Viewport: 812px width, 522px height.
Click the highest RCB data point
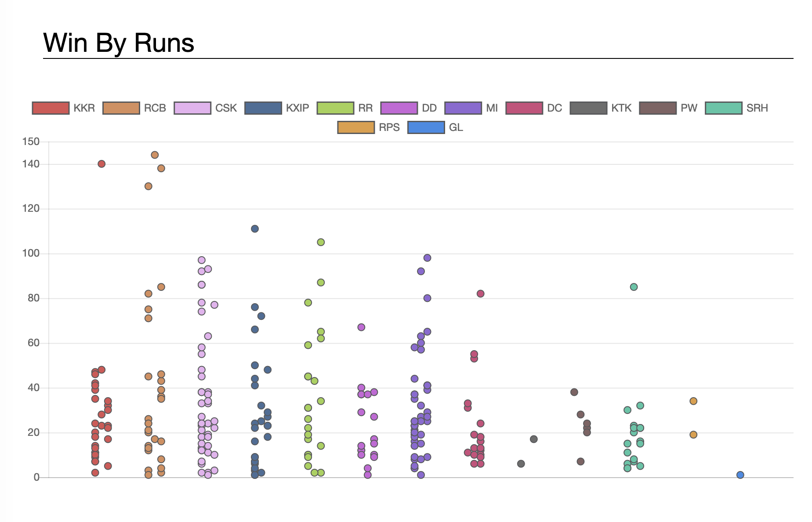(x=155, y=155)
